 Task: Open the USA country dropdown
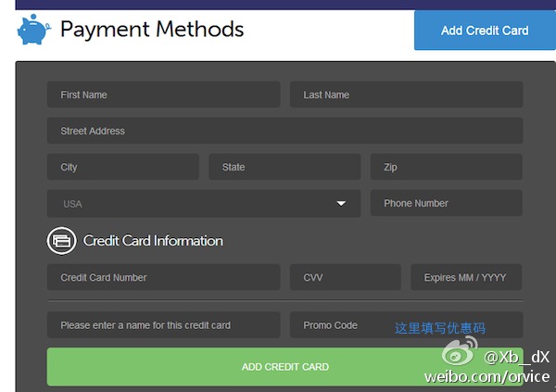204,204
